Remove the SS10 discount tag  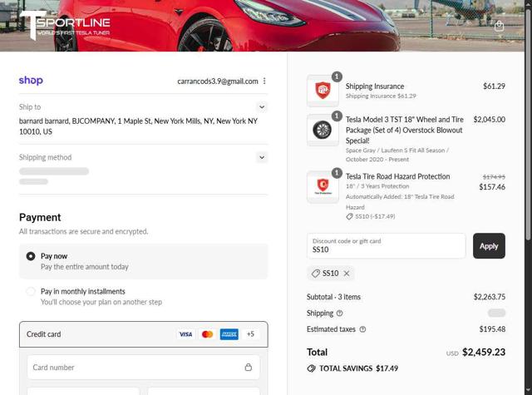(347, 274)
